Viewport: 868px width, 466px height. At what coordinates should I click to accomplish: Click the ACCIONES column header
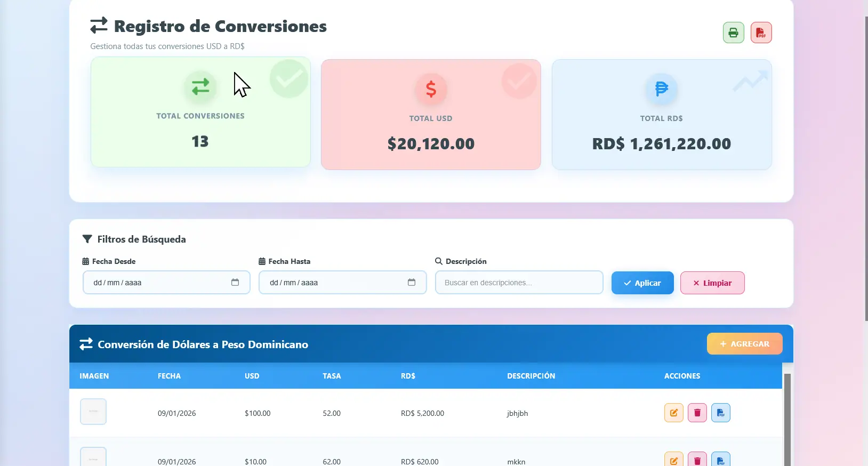tap(682, 376)
